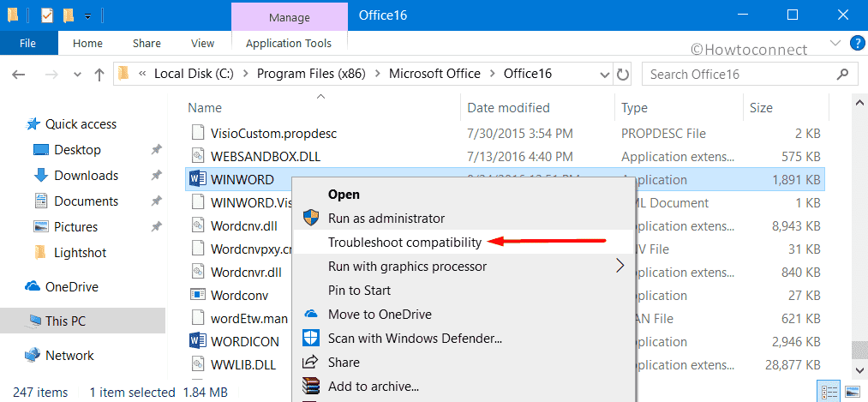
Task: Expand the address bar history dropdown
Action: 604,75
